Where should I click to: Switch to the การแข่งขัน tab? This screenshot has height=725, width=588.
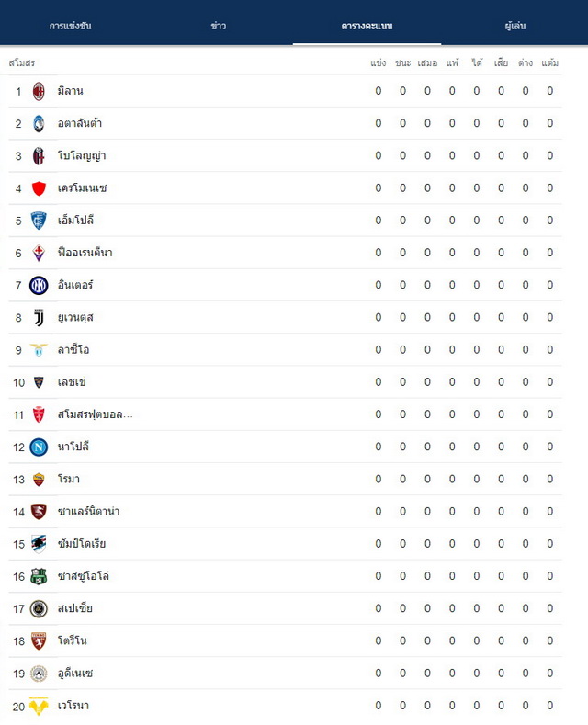(x=70, y=26)
